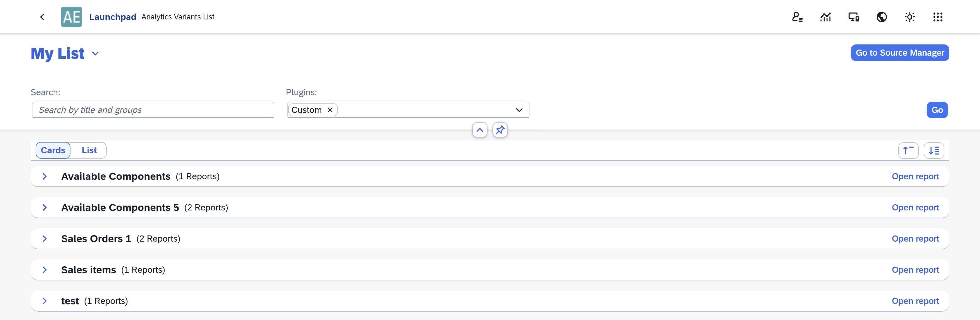Open the Plugins dropdown
This screenshot has width=980, height=320.
pyautogui.click(x=519, y=110)
